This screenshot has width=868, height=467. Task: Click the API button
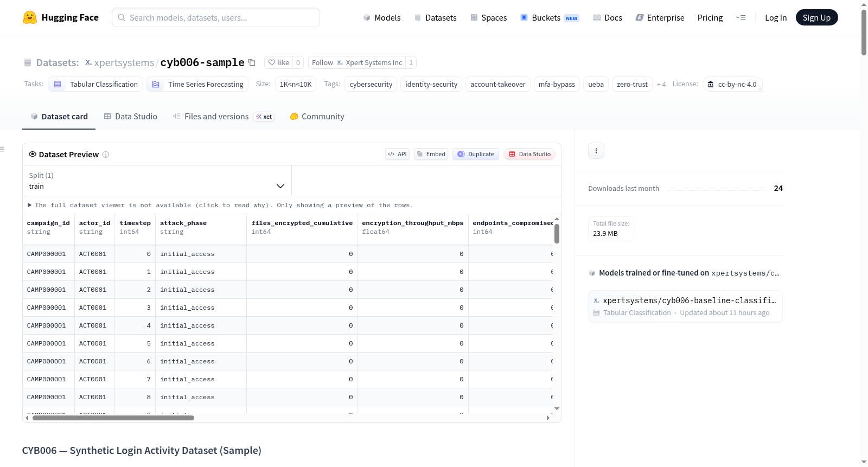397,154
